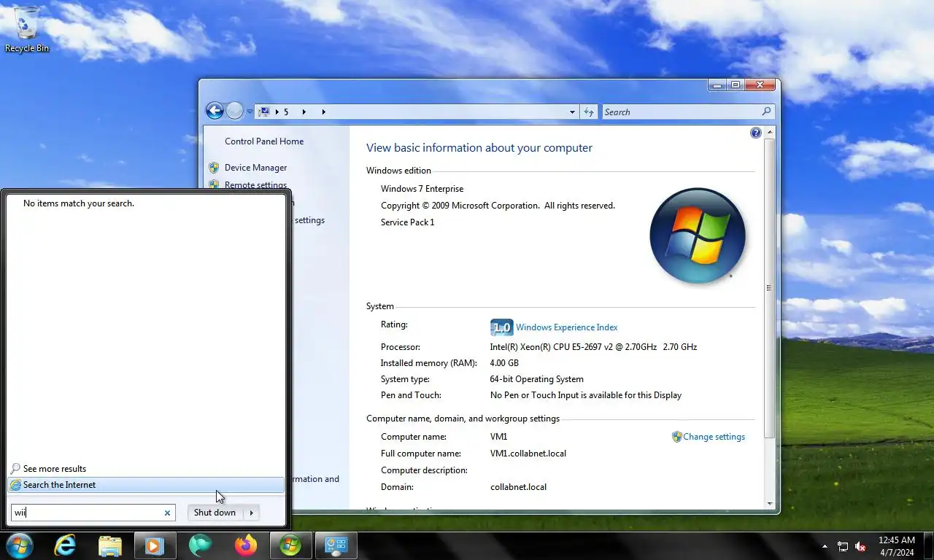Image resolution: width=934 pixels, height=560 pixels.
Task: Click the 1.0 rating badge
Action: pos(501,327)
